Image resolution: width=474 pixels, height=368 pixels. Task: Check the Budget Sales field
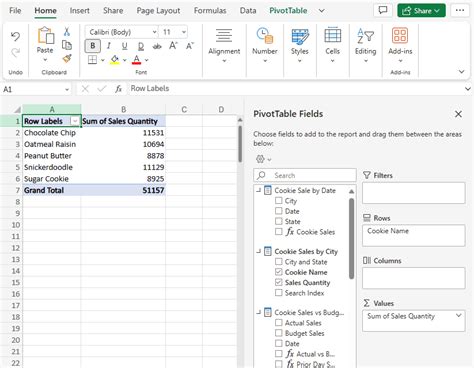tap(279, 333)
